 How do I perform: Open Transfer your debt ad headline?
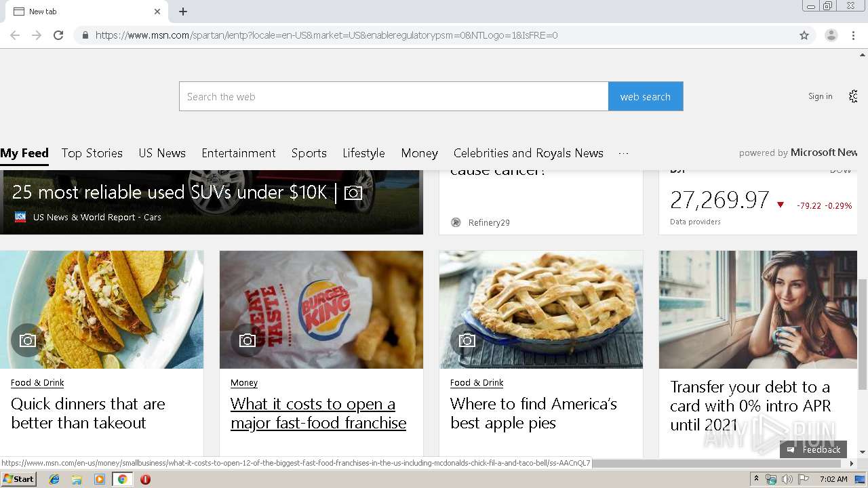751,406
